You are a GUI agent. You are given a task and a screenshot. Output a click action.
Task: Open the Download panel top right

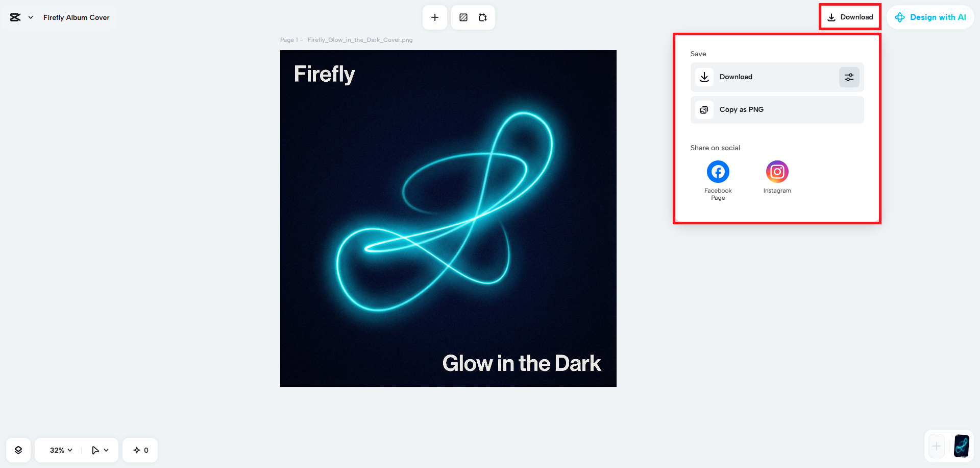click(849, 16)
